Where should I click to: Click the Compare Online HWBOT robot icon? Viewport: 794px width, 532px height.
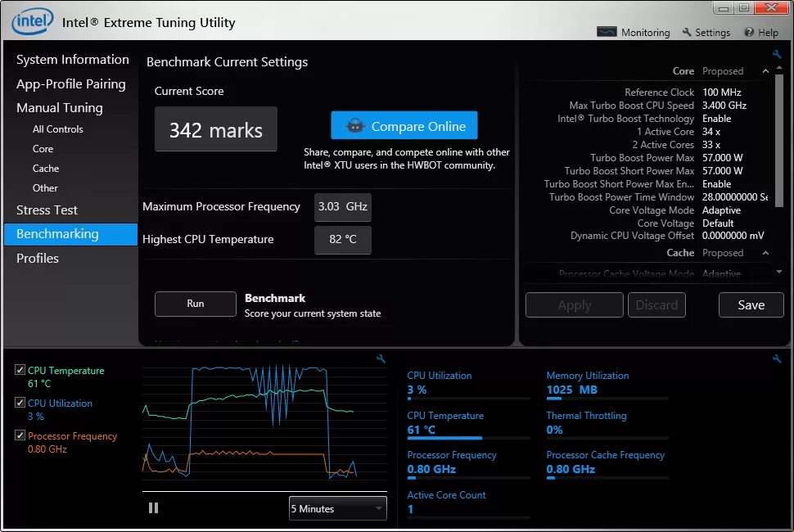[355, 125]
